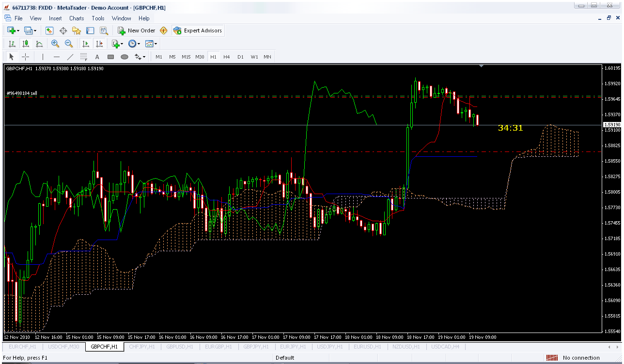
Task: Toggle Candlesticks chart mode
Action: 26,44
